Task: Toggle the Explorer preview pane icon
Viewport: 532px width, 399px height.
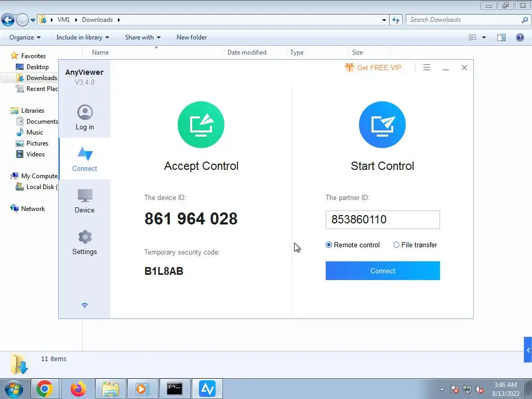Action: tap(501, 37)
